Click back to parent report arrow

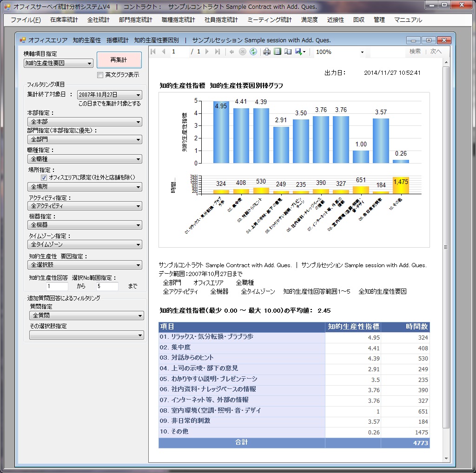[x=231, y=52]
